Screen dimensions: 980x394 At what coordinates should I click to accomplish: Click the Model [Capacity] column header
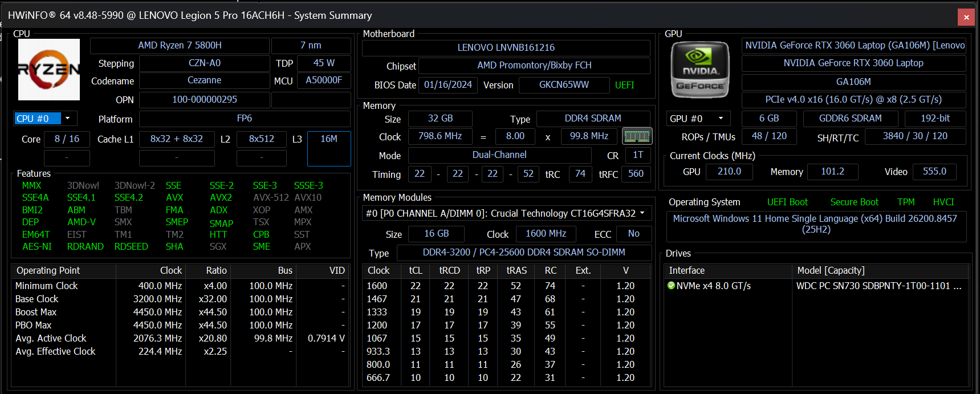pyautogui.click(x=880, y=270)
